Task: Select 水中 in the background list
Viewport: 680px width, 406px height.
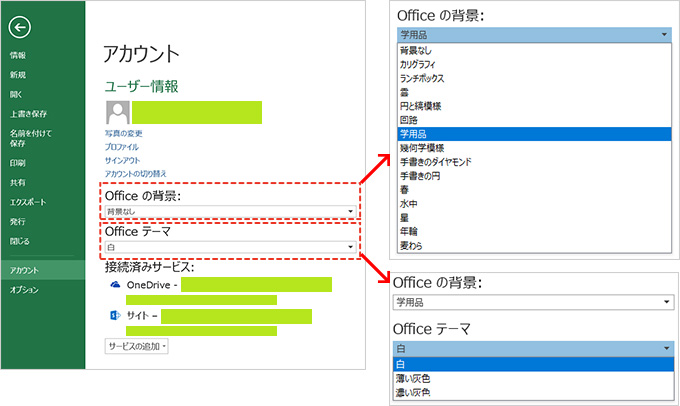Action: (x=534, y=203)
